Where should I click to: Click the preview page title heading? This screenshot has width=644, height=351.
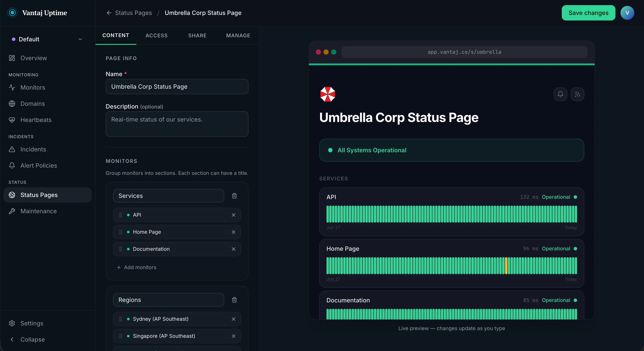click(x=399, y=117)
